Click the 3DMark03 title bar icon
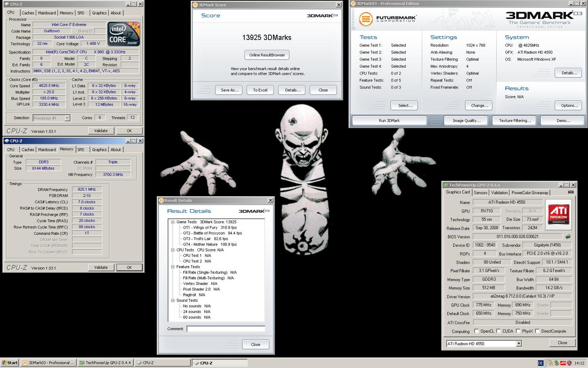 (x=353, y=3)
